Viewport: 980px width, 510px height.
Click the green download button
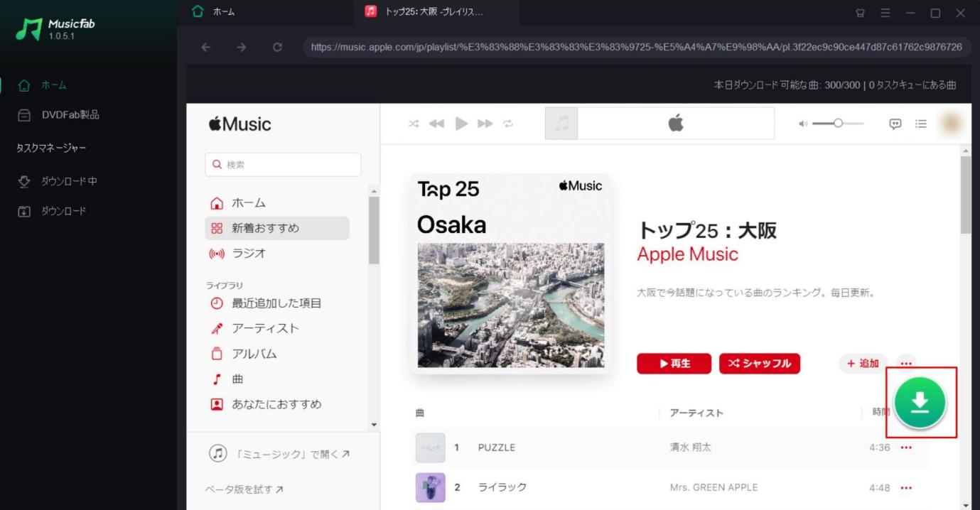(920, 403)
